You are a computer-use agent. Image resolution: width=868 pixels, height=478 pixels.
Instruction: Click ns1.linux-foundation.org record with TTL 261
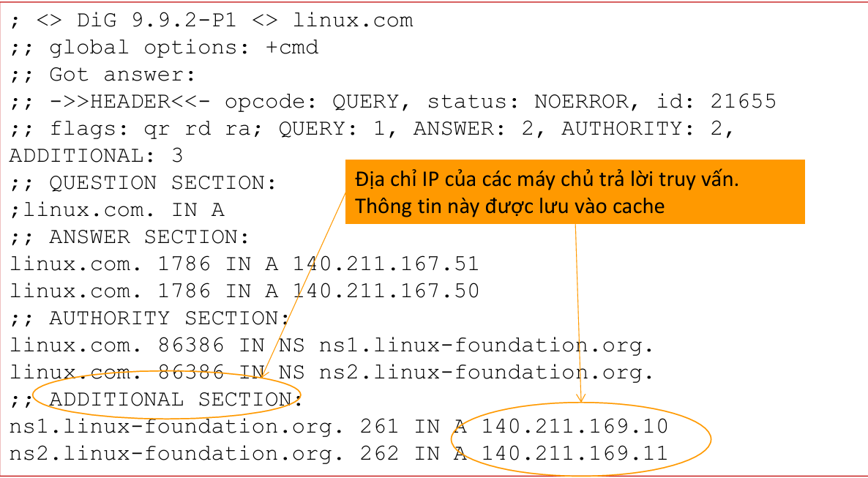[339, 427]
